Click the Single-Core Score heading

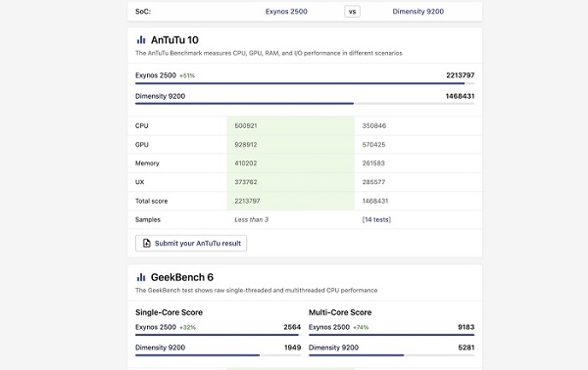coord(169,312)
